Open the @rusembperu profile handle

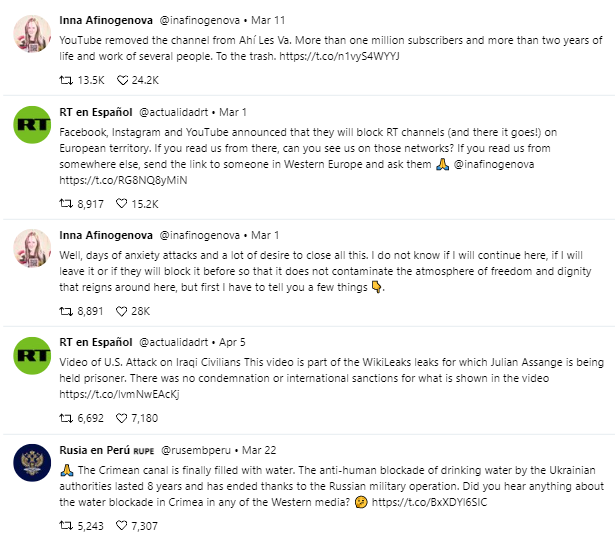[x=196, y=450]
